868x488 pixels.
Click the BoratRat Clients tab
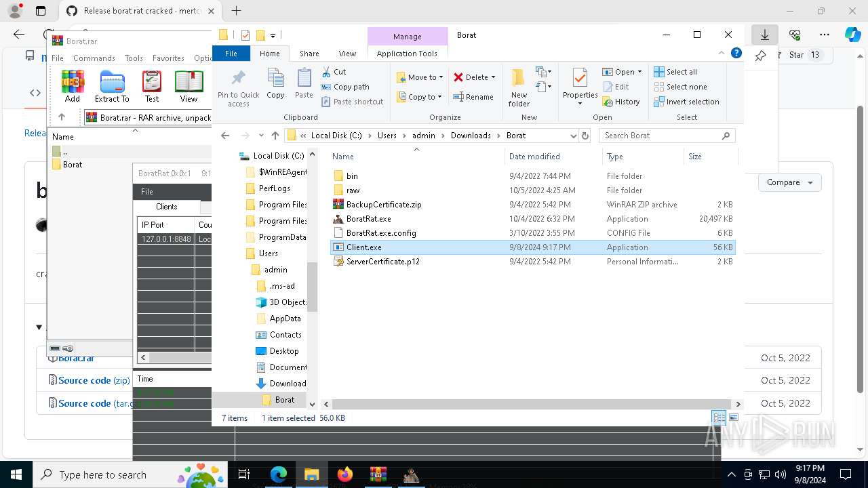[167, 207]
